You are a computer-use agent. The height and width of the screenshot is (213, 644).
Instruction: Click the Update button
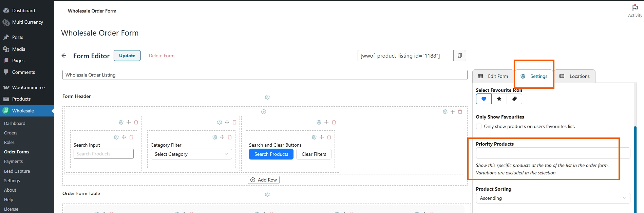coord(127,56)
